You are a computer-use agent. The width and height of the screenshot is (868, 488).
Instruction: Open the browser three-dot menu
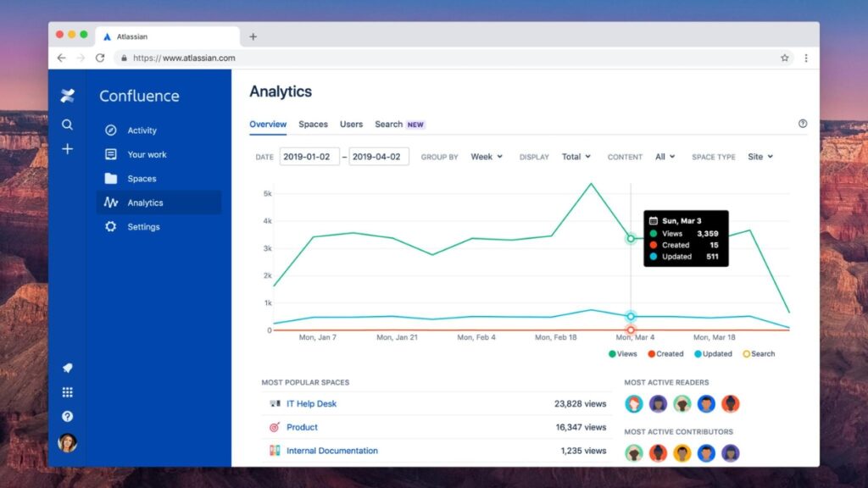[806, 58]
